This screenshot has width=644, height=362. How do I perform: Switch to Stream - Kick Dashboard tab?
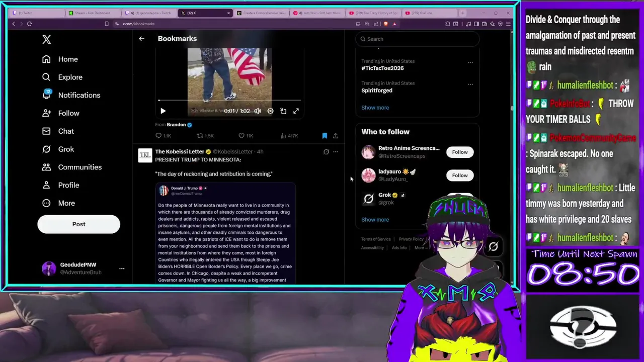93,13
